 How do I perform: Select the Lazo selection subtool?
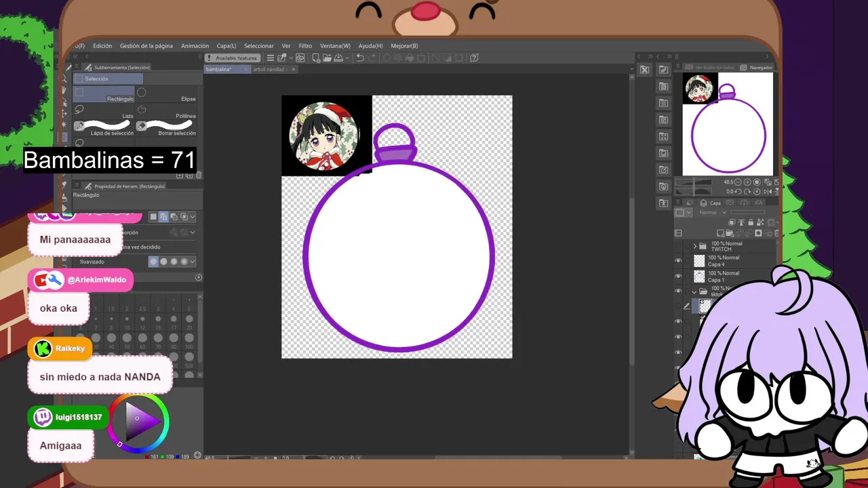point(103,111)
